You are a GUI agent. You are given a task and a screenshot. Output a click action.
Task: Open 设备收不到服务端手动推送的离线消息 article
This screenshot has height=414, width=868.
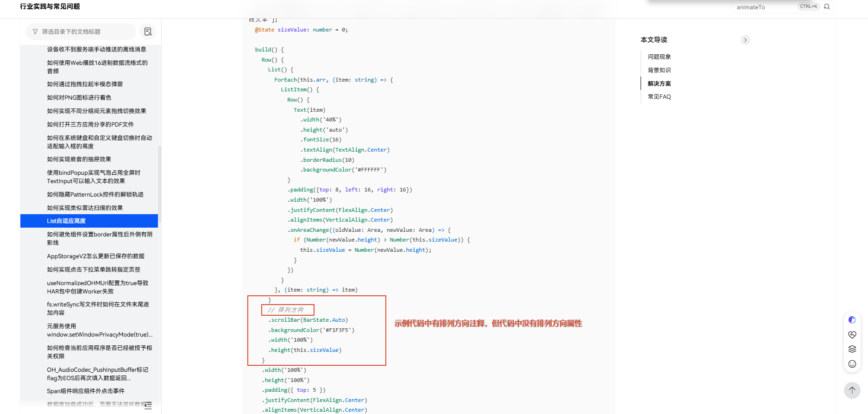click(x=96, y=49)
